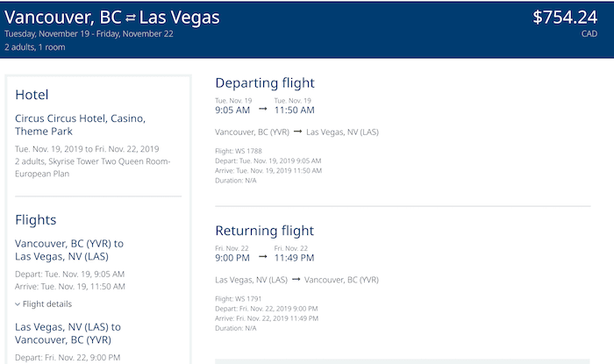The height and width of the screenshot is (364, 614).
Task: Click the returning flight time arrow icon
Action: pos(263,257)
